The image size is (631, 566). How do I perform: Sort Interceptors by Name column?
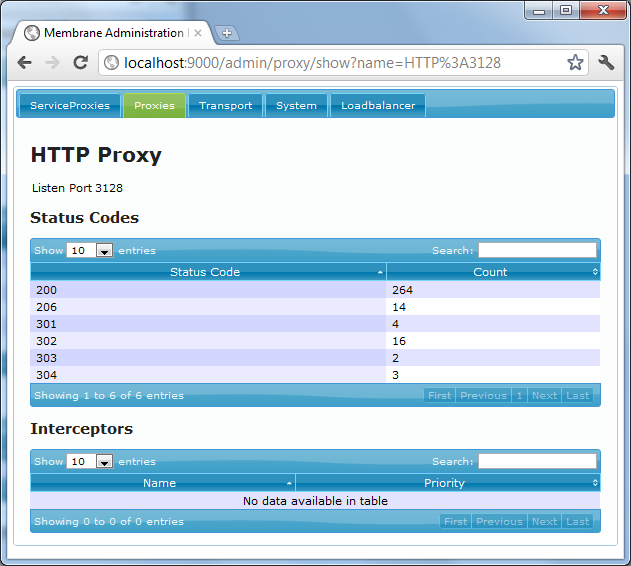pyautogui.click(x=163, y=483)
